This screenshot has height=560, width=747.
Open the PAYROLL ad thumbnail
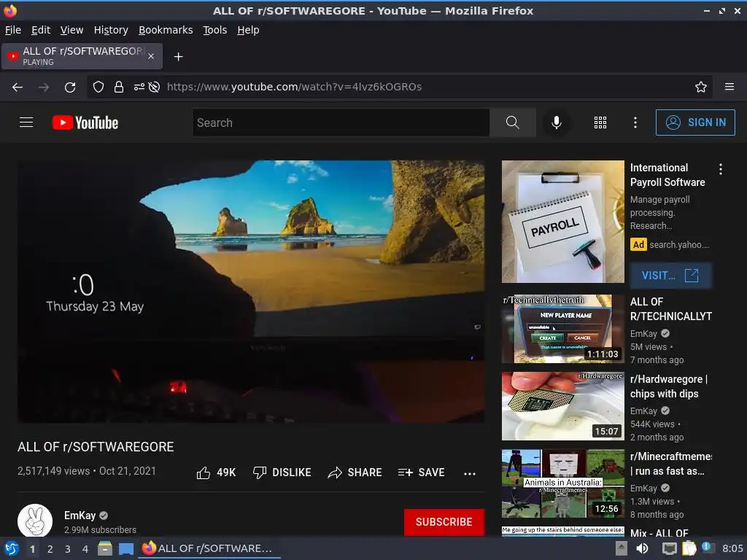tap(562, 222)
